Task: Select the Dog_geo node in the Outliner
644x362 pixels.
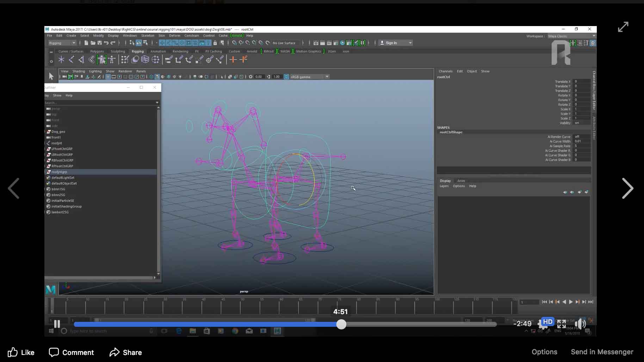Action: click(x=58, y=132)
